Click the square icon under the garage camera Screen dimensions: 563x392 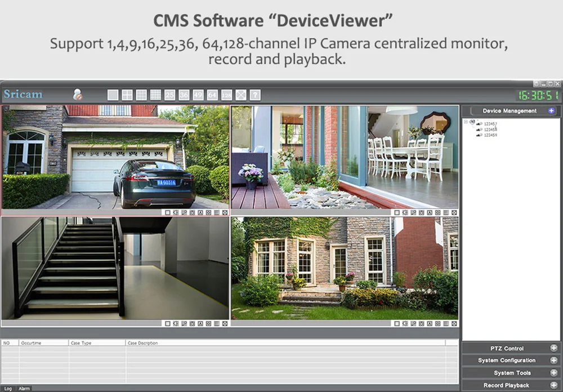click(168, 213)
